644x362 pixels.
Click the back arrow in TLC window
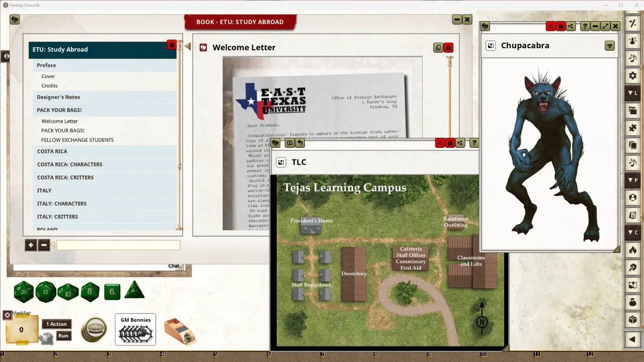tap(300, 143)
